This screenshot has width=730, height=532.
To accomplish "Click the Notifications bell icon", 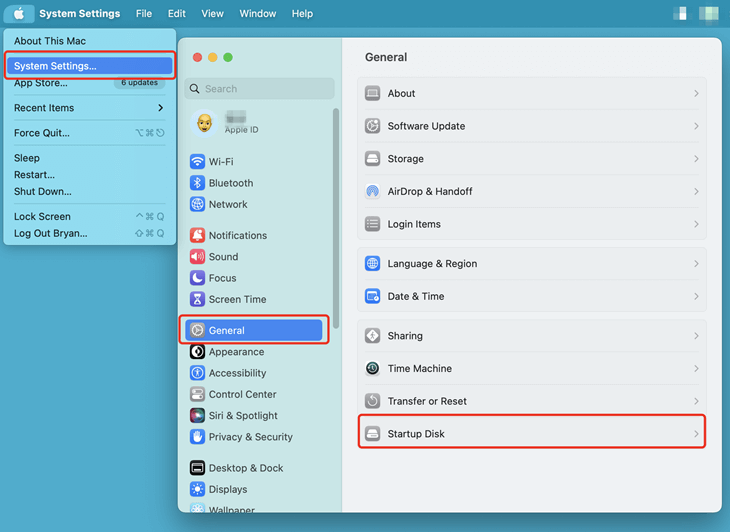I will [197, 236].
